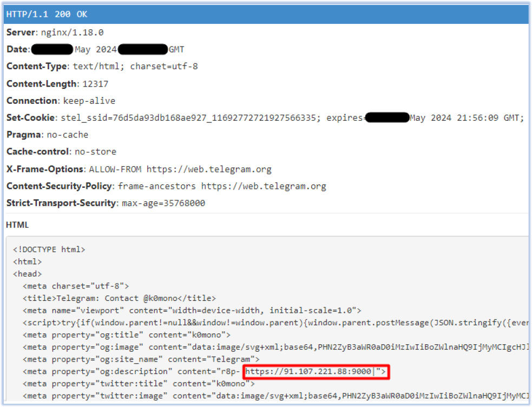Screen dimensions: 532x407
Task: Click the expires portion of Set-Cookie
Action: [x=425, y=117]
